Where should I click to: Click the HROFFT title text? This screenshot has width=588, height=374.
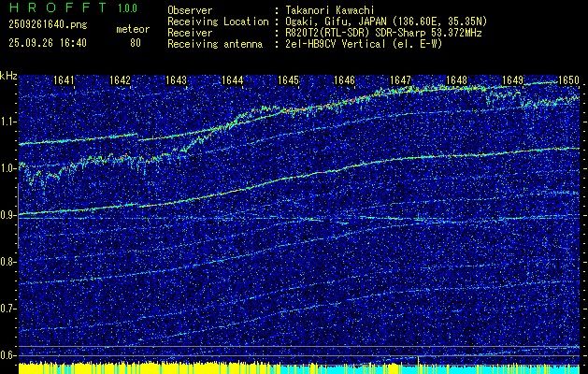click(58, 7)
